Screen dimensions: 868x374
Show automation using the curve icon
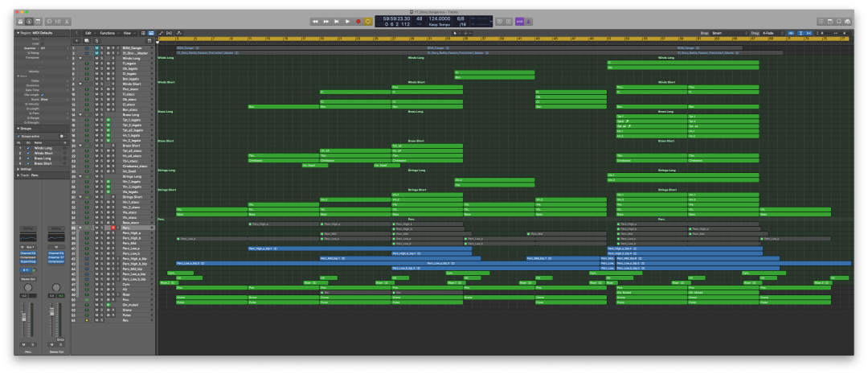point(161,33)
